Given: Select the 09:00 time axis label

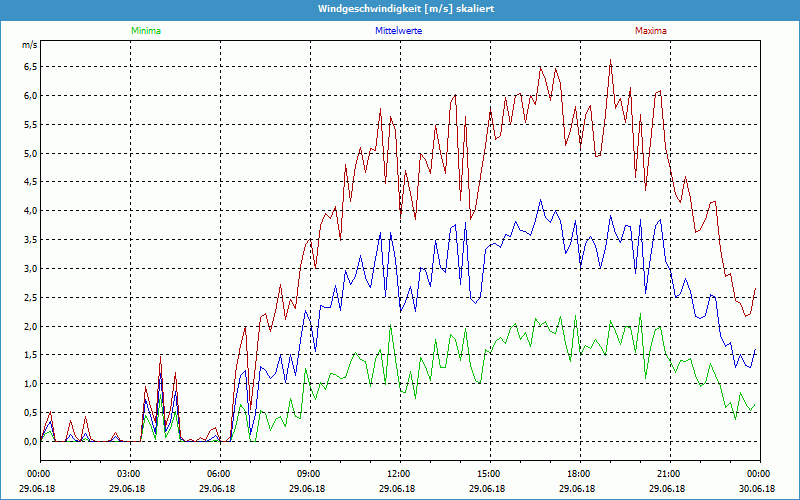Looking at the screenshot, I should pos(308,473).
